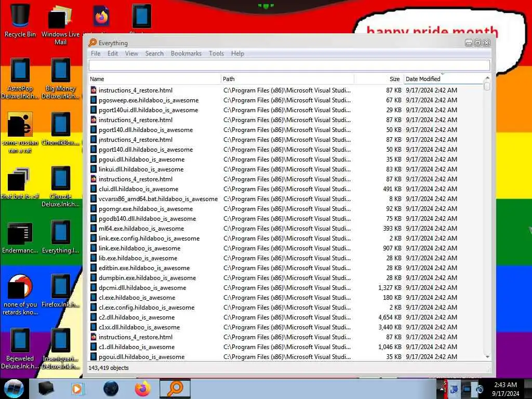This screenshot has height=399, width=532.
Task: Open the Bookmarks menu
Action: click(x=186, y=54)
